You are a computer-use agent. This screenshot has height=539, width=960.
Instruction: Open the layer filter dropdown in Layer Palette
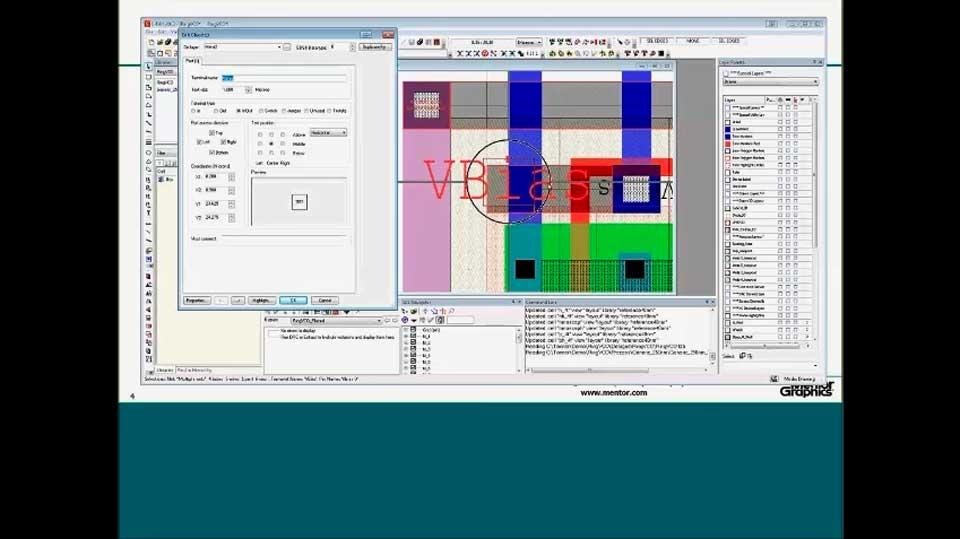(771, 82)
